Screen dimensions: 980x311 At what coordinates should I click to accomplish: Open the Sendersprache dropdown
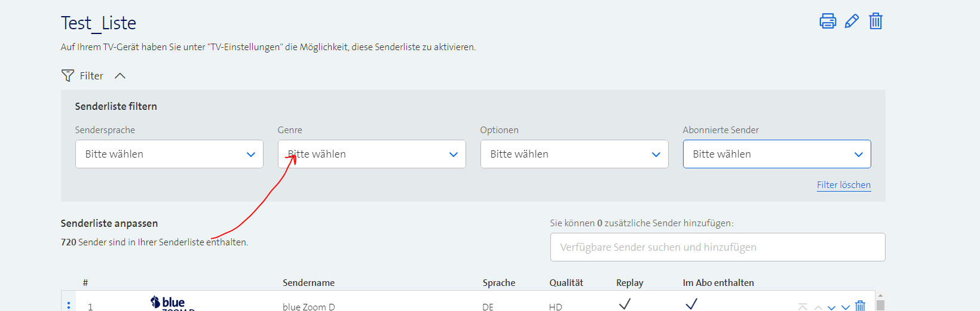point(169,154)
